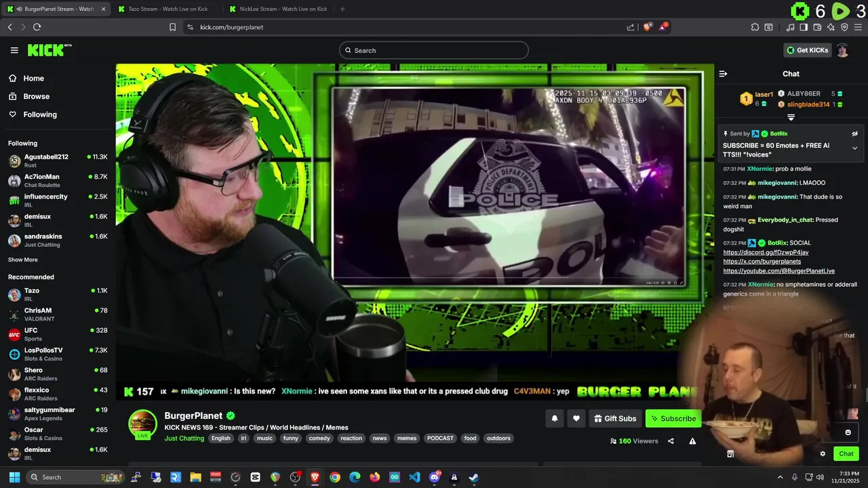Screen dimensions: 868x488
Task: Open the chat shop icon
Action: pos(730,454)
